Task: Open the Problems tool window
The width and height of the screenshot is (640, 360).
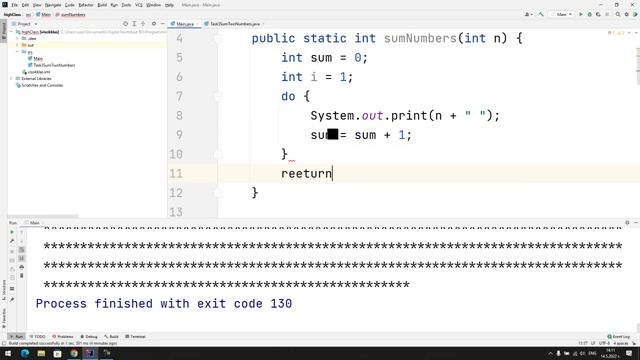Action: pos(63,336)
